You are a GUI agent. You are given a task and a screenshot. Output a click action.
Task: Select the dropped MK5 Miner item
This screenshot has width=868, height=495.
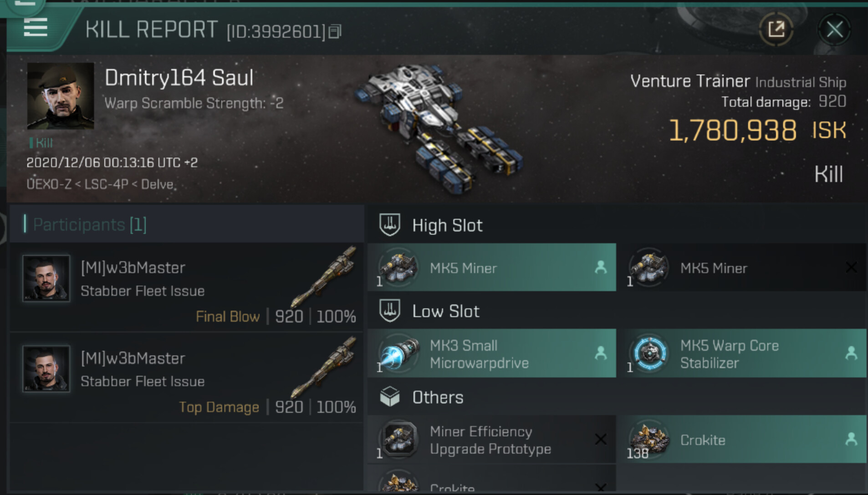[491, 268]
